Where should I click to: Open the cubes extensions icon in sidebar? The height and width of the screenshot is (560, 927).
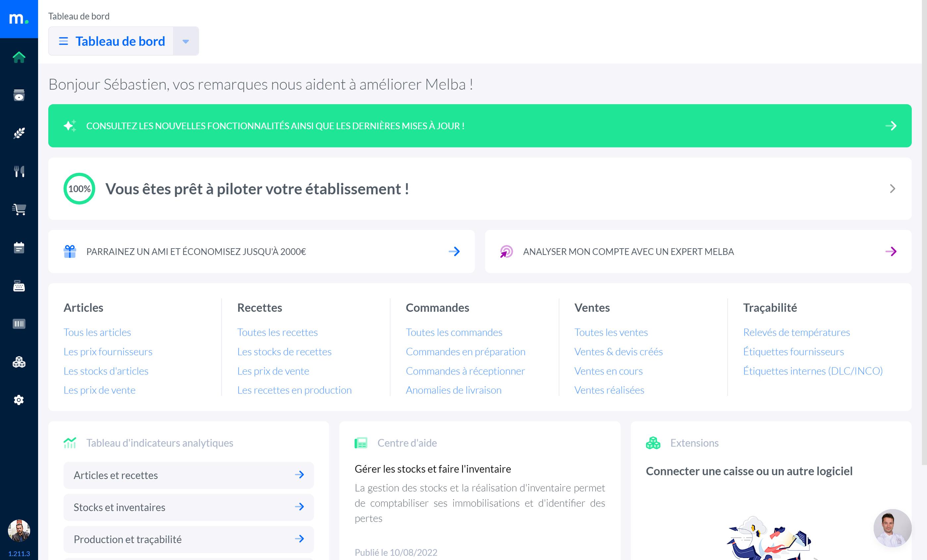click(x=19, y=362)
